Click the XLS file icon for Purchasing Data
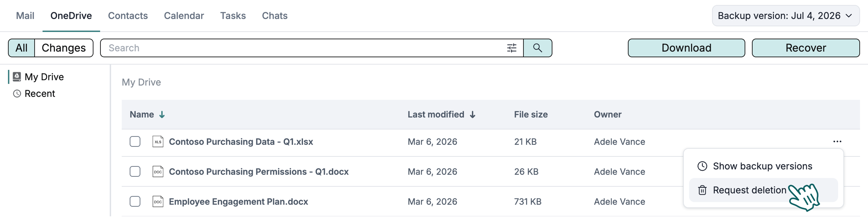Viewport: 868px width, 219px height. (158, 141)
